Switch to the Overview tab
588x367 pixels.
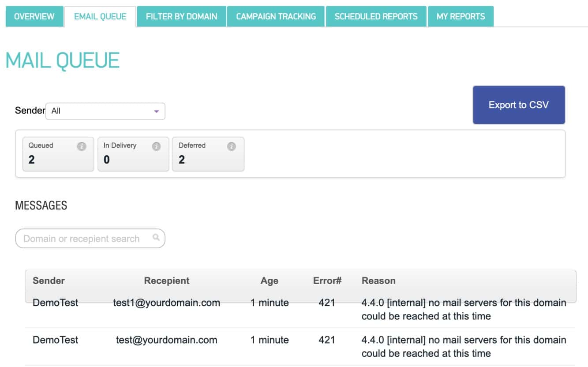pos(34,16)
